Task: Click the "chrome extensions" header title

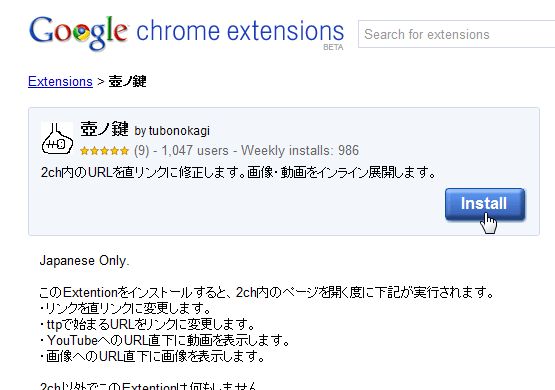Action: pyautogui.click(x=240, y=31)
